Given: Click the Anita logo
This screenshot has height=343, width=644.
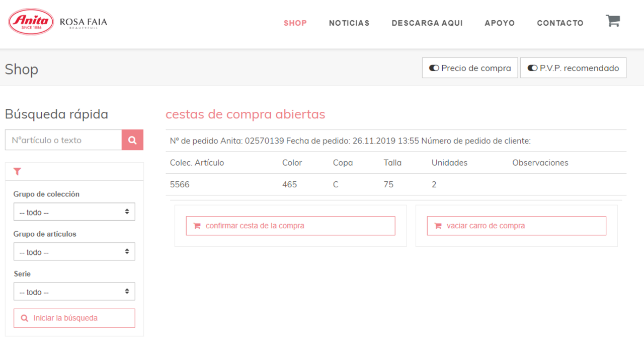Looking at the screenshot, I should 31,22.
